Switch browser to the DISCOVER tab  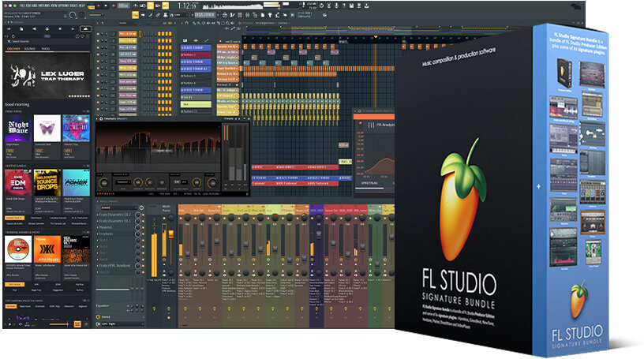pos(13,48)
